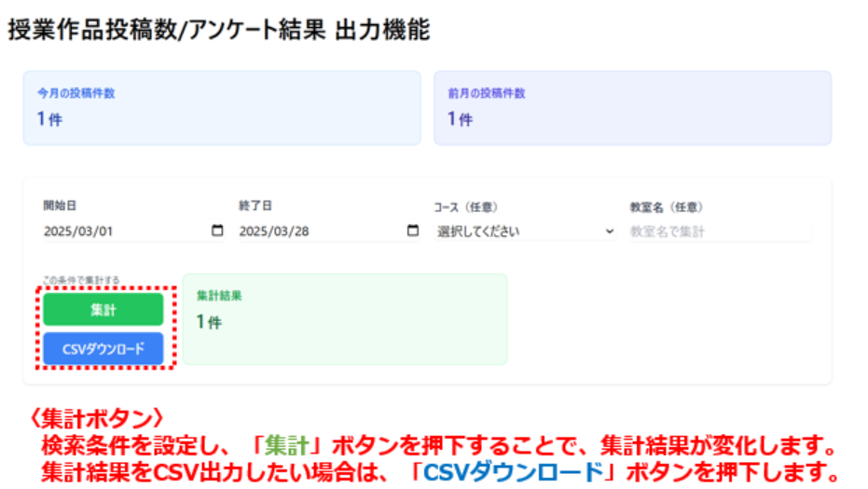Click the この条件で集計する caption text
This screenshot has width=868, height=489.
coord(80,280)
